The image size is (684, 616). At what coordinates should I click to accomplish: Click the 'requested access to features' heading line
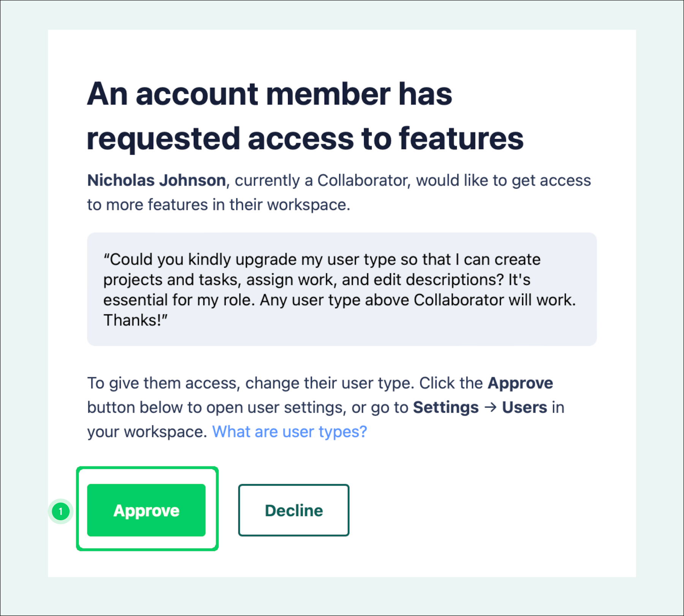coord(305,139)
